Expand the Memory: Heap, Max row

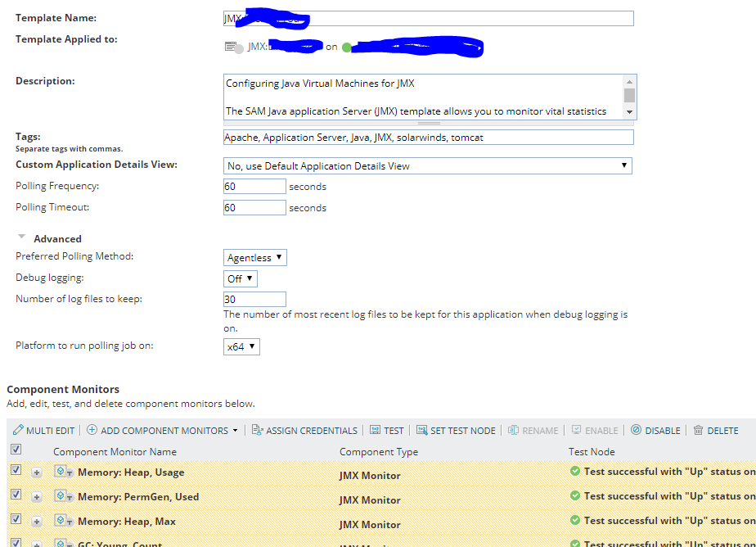tap(37, 522)
